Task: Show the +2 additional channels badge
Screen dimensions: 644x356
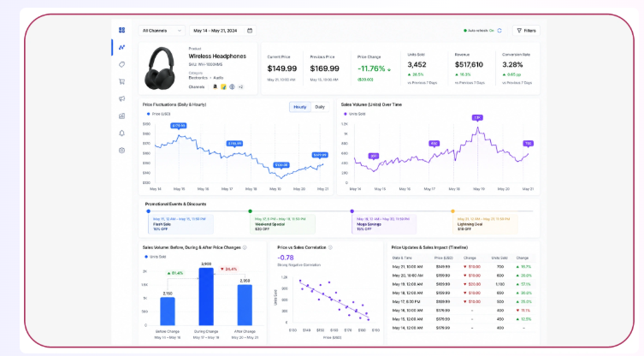Action: (x=240, y=86)
